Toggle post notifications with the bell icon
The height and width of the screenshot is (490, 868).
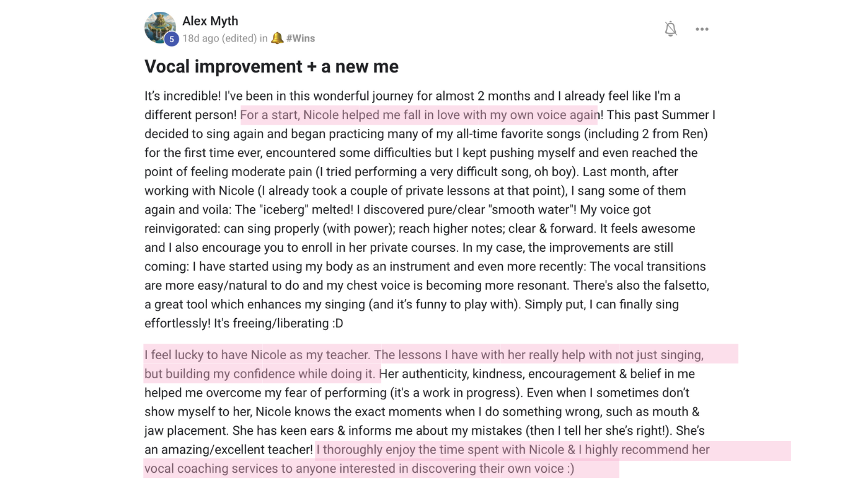coord(670,29)
